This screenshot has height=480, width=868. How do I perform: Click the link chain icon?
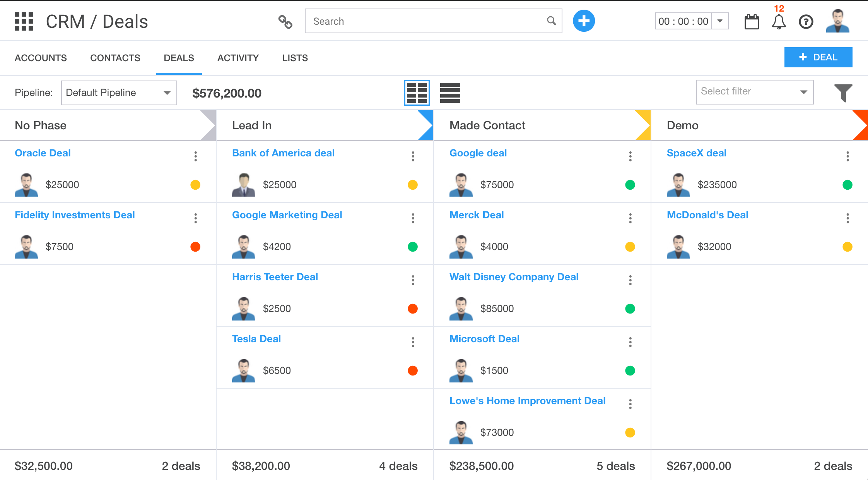coord(285,22)
